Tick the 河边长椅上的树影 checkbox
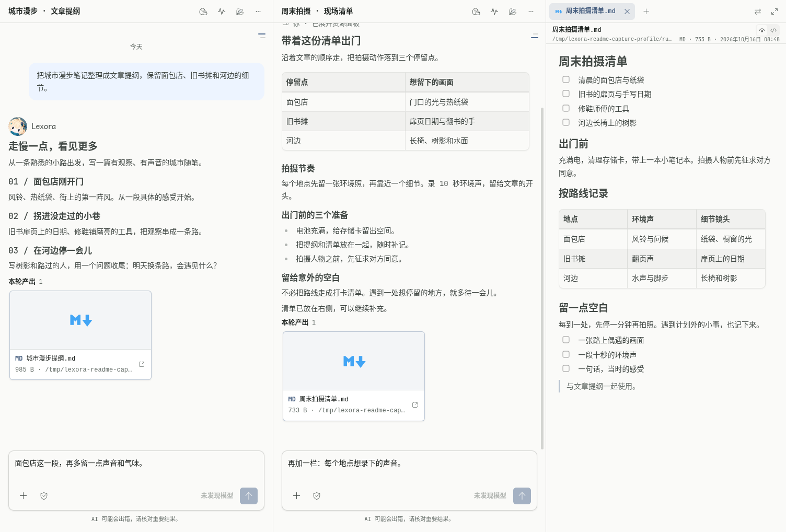 click(x=566, y=122)
